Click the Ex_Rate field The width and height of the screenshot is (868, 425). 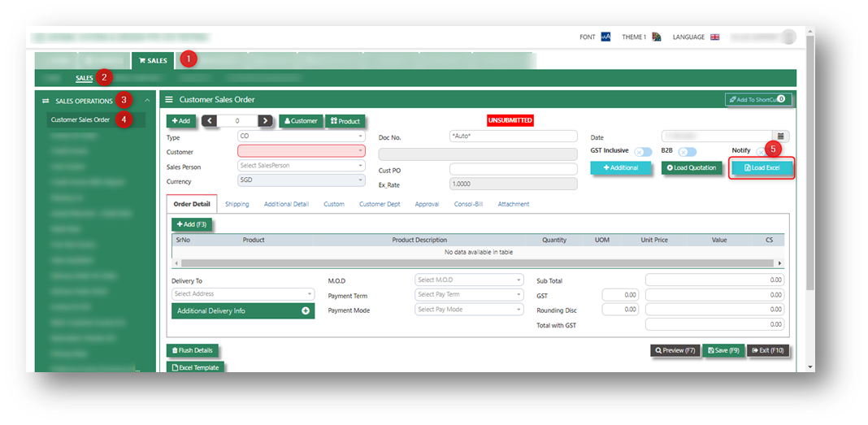pyautogui.click(x=513, y=184)
